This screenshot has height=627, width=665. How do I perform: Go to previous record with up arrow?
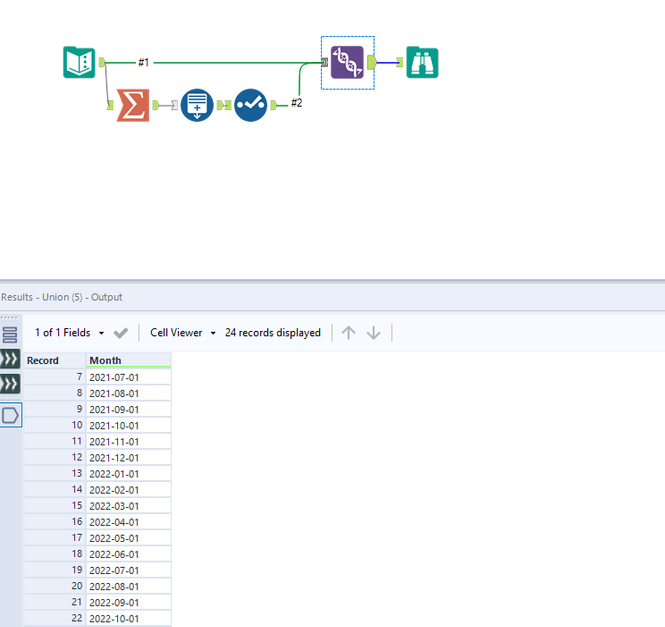tap(349, 333)
